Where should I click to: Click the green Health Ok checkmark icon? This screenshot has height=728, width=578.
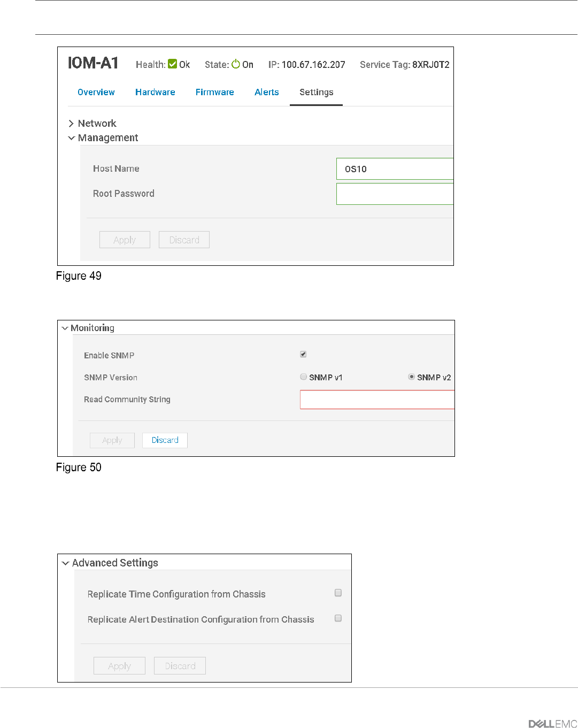[172, 64]
